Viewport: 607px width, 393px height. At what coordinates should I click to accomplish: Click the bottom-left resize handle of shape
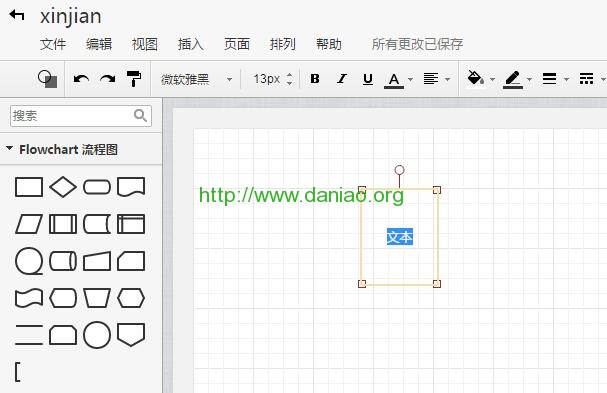click(x=362, y=284)
